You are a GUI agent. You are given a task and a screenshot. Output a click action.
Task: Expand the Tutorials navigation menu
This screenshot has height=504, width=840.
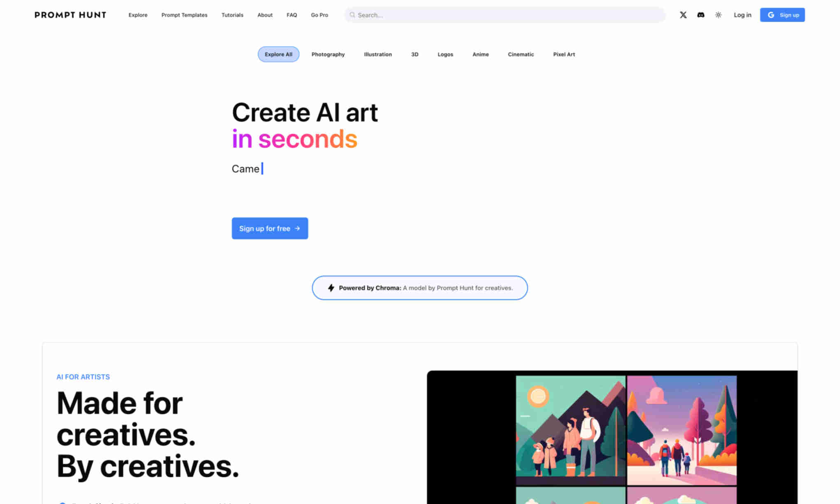pyautogui.click(x=233, y=14)
